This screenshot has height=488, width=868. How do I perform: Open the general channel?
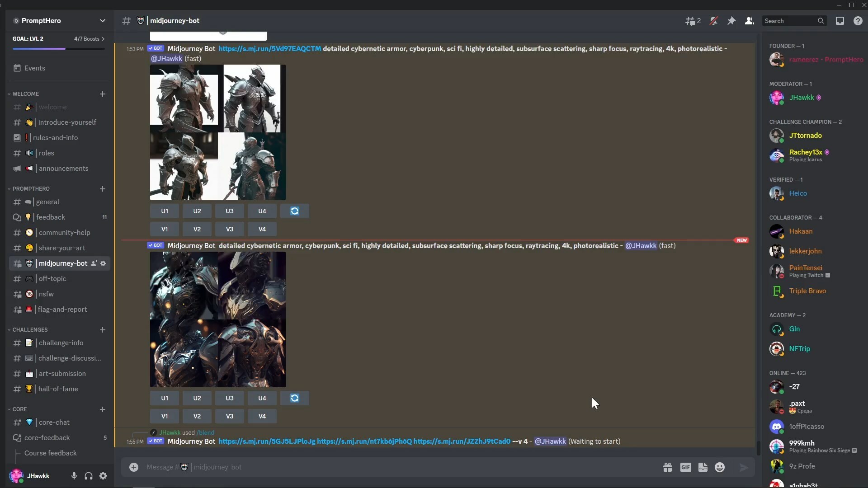tap(59, 202)
